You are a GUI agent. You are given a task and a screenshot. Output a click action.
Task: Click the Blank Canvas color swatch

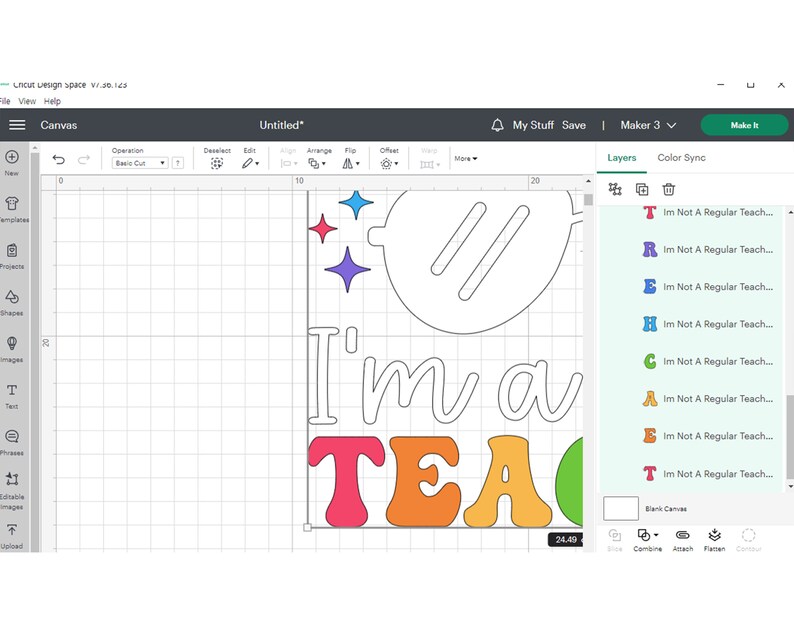click(621, 508)
